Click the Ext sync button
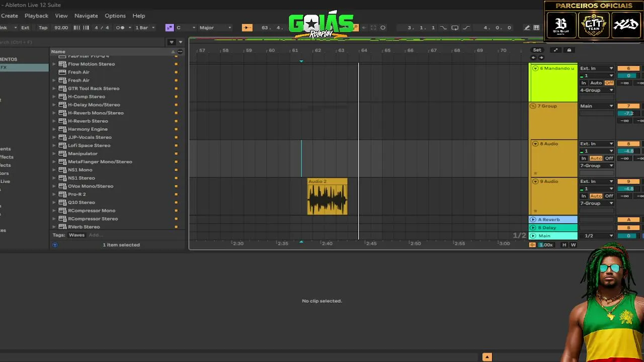644x362 pixels. click(x=25, y=28)
